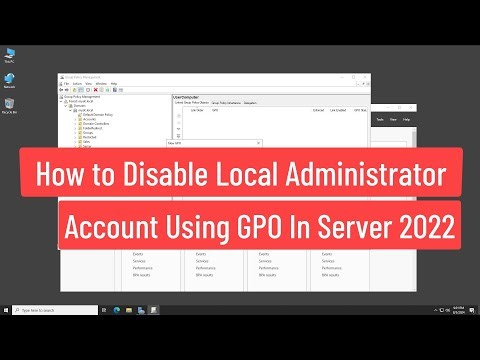Open View menu in Server Manager window
The image size is (480, 360).
(x=393, y=119)
